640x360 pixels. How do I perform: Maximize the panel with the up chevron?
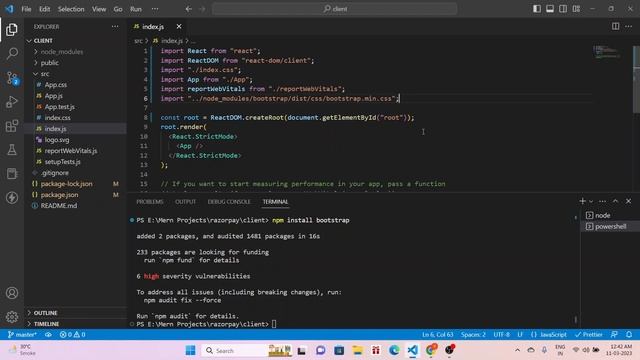pyautogui.click(x=616, y=201)
